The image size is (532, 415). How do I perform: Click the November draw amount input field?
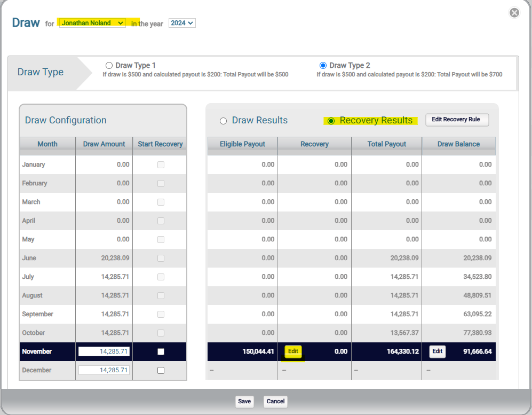(104, 351)
